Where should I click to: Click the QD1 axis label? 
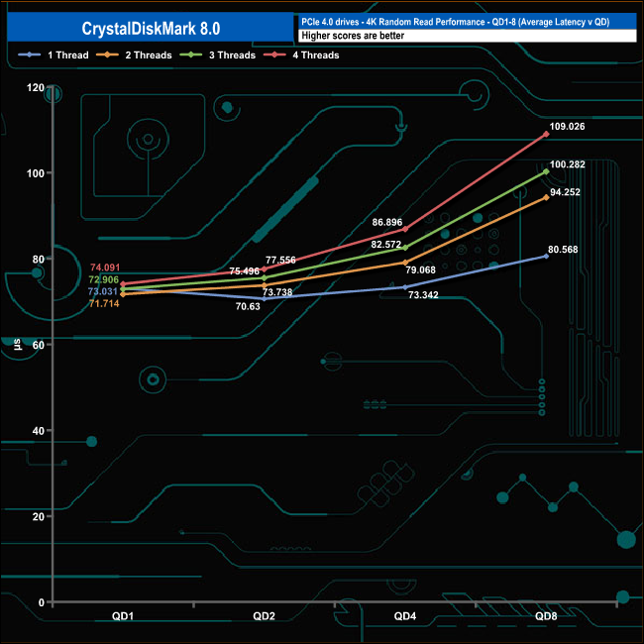(x=123, y=616)
